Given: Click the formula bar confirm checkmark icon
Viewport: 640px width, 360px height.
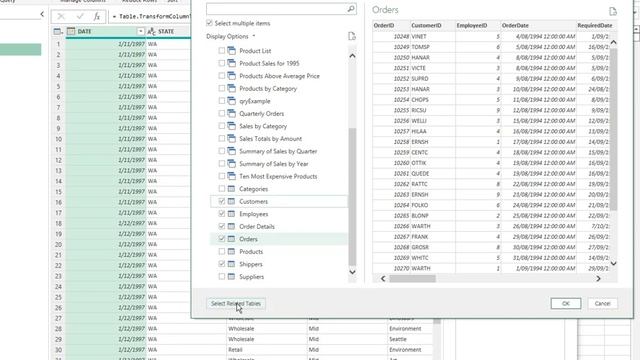Looking at the screenshot, I should tap(80, 16).
